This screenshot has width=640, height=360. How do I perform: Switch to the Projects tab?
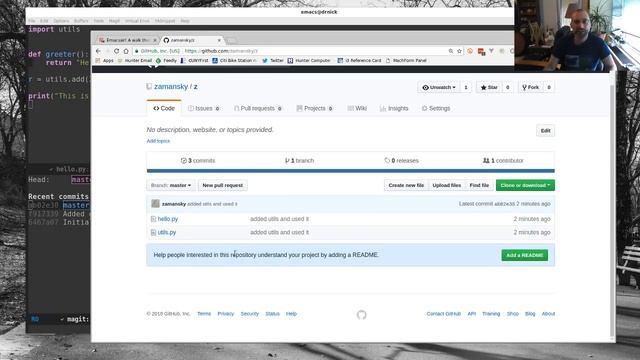[x=314, y=108]
